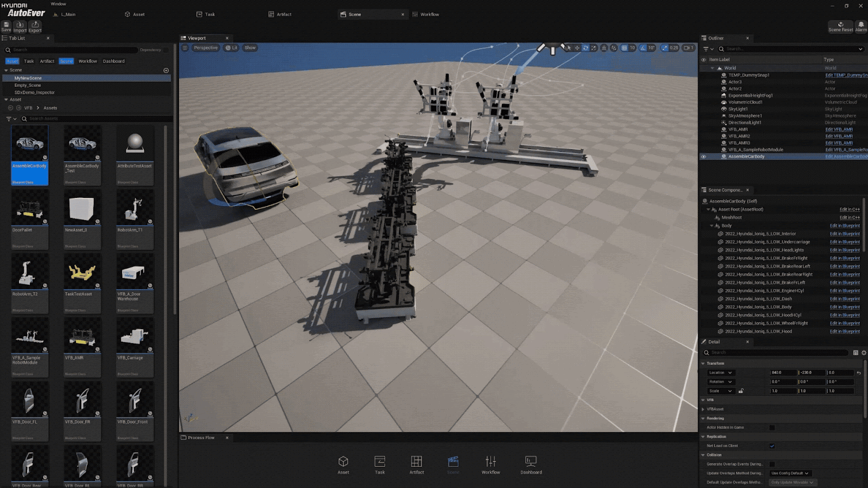The width and height of the screenshot is (868, 488).
Task: Click the Scene icon in Process Flow
Action: [453, 465]
